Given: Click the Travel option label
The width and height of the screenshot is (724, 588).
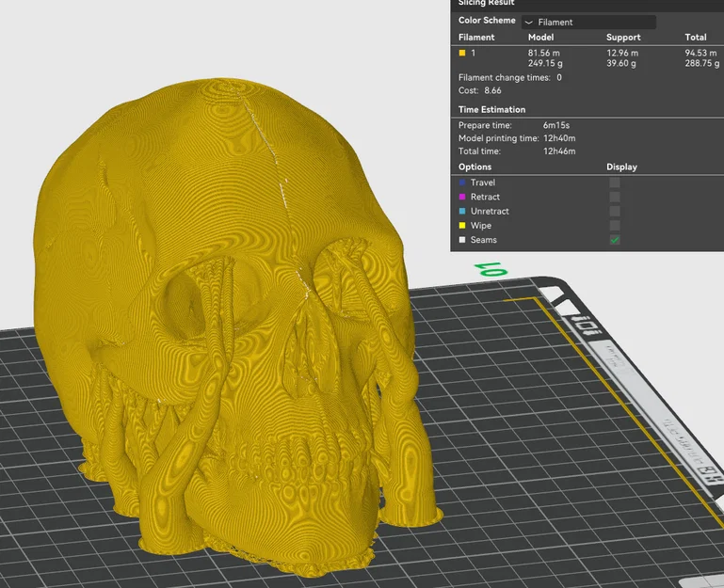Looking at the screenshot, I should click(x=483, y=183).
